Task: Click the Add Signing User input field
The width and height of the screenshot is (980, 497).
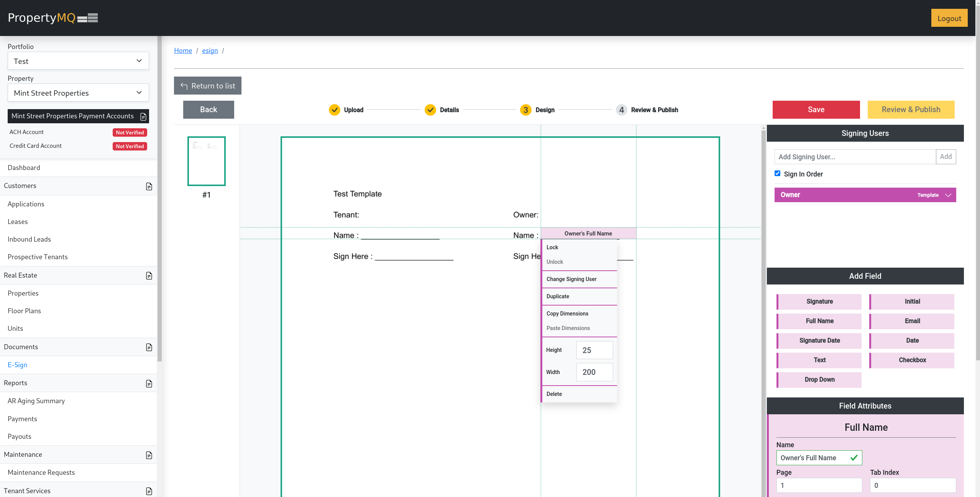Action: [x=855, y=157]
